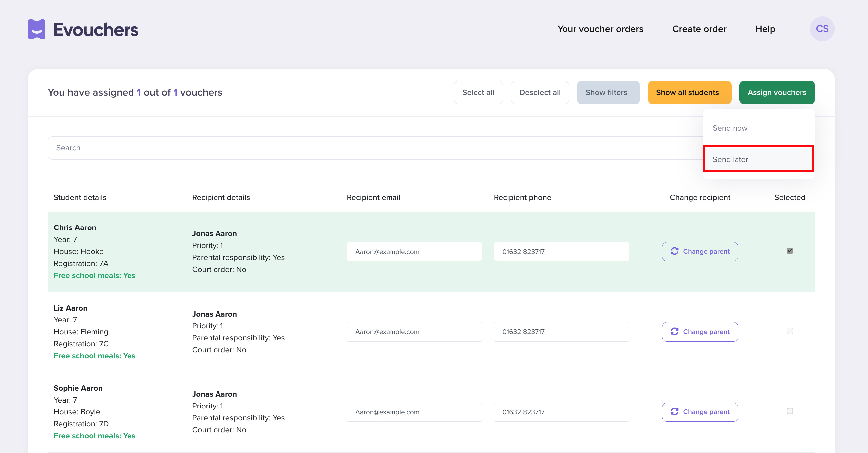
Task: Click the Show filters button
Action: (x=608, y=92)
